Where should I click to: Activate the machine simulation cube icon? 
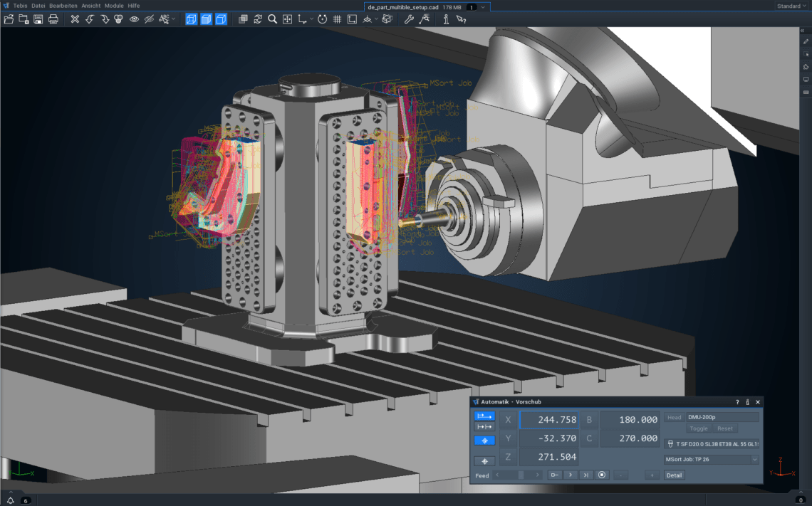click(387, 19)
